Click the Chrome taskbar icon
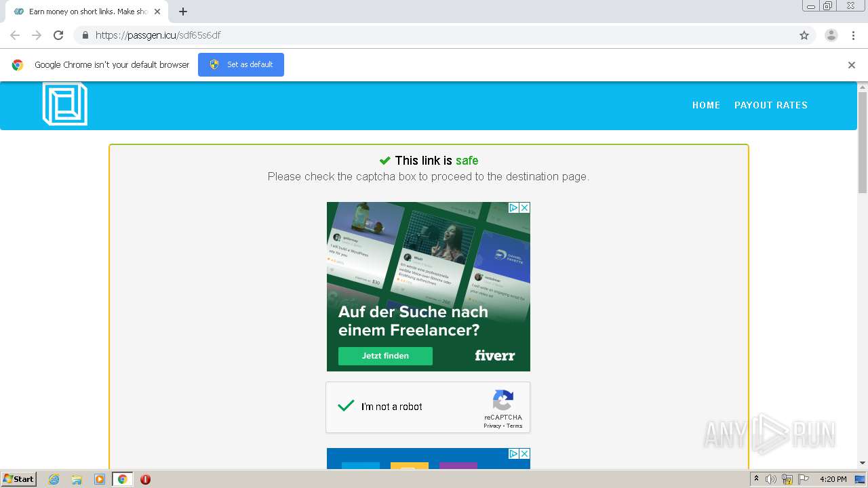The image size is (868, 488). [122, 479]
